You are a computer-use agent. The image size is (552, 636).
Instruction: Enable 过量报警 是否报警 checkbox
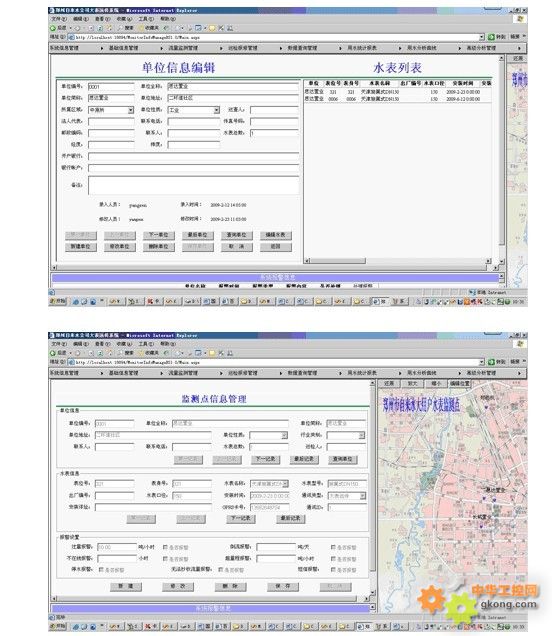[x=165, y=547]
